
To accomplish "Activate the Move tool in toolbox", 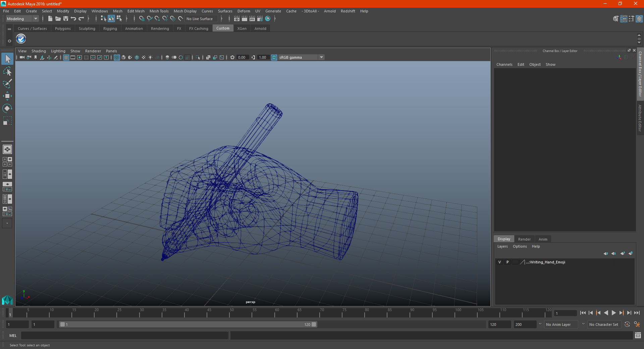I will 7,96.
